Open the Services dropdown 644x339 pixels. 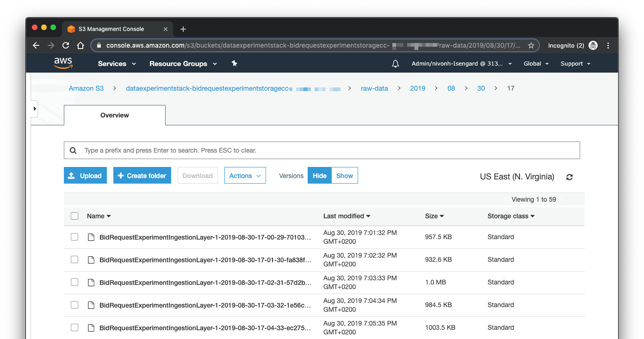[x=117, y=64]
